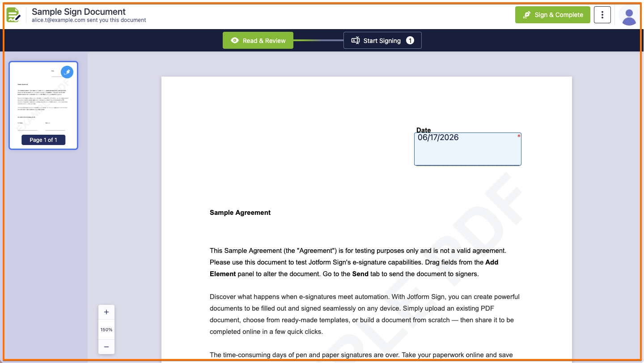The height and width of the screenshot is (363, 644).
Task: Click the sender text alice.t@example.com
Action: (59, 20)
